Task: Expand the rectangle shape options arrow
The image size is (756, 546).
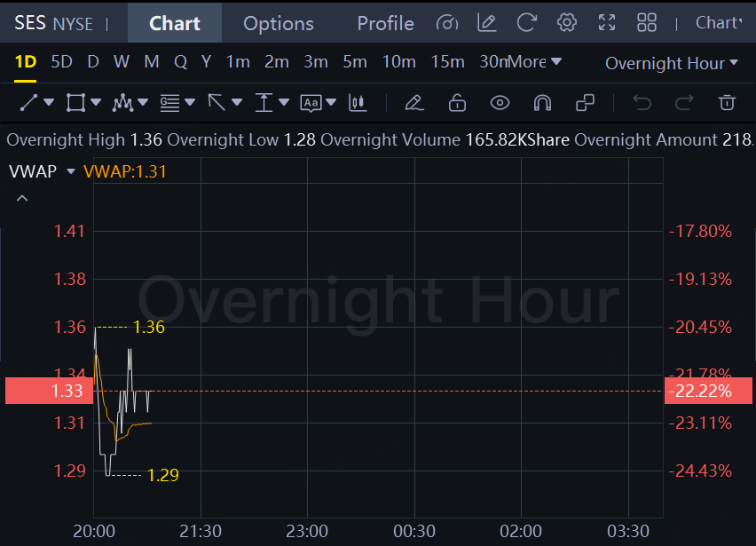Action: [96, 102]
